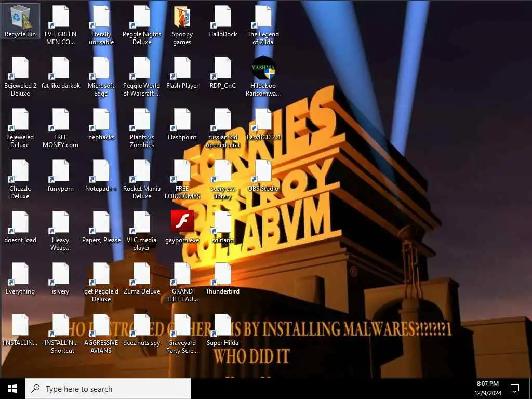Open the Action Center notifications icon
532x399 pixels.
(515, 389)
